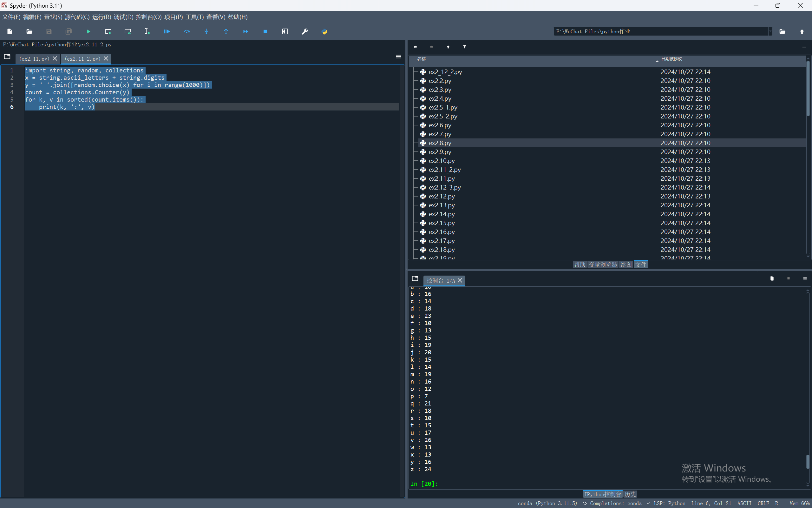
Task: Remove all variables in the console
Action: pos(772,278)
